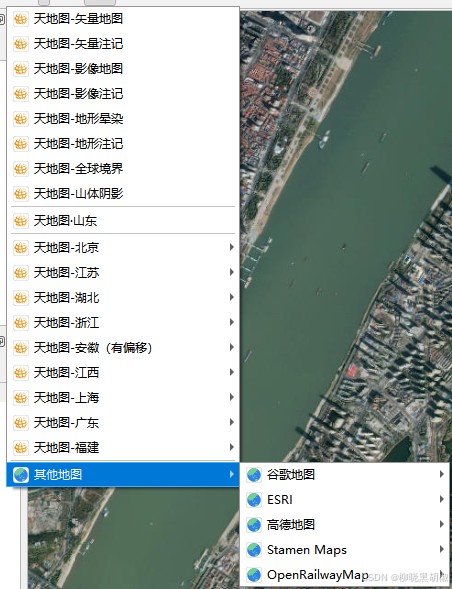
Task: Select 天地图-影像注记 label text
Action: point(78,94)
